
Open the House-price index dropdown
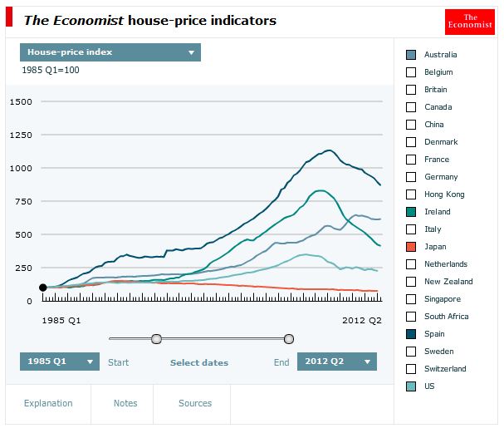click(x=110, y=52)
